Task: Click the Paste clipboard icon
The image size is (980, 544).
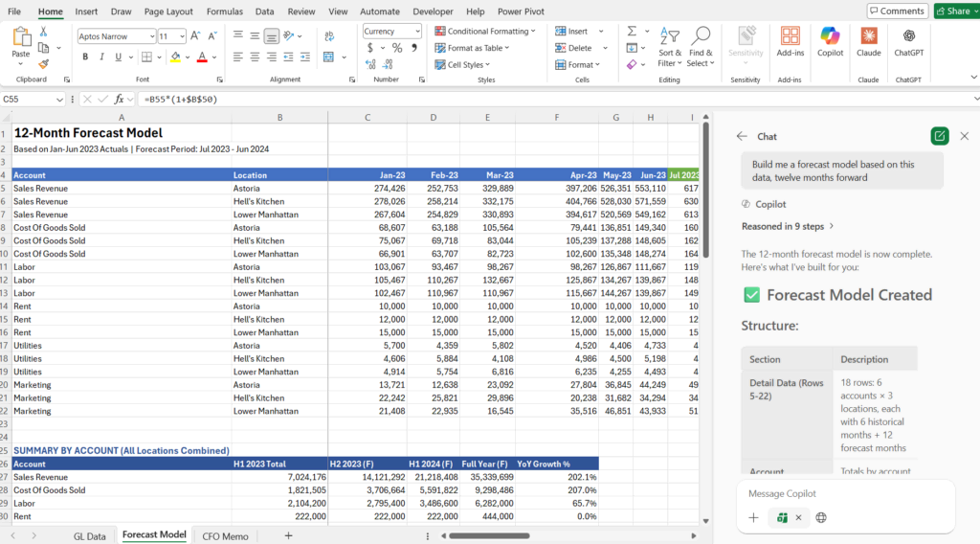Action: 21,38
